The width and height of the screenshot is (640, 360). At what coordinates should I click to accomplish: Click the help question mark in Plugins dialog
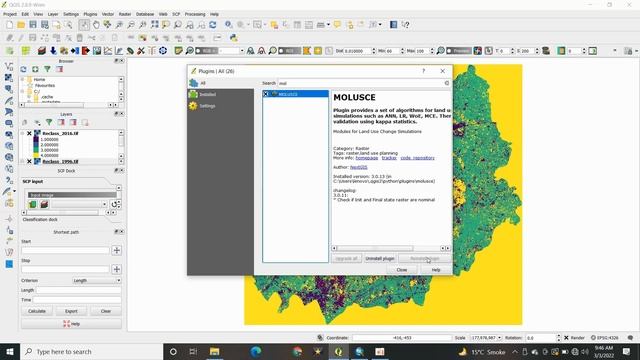(x=424, y=71)
